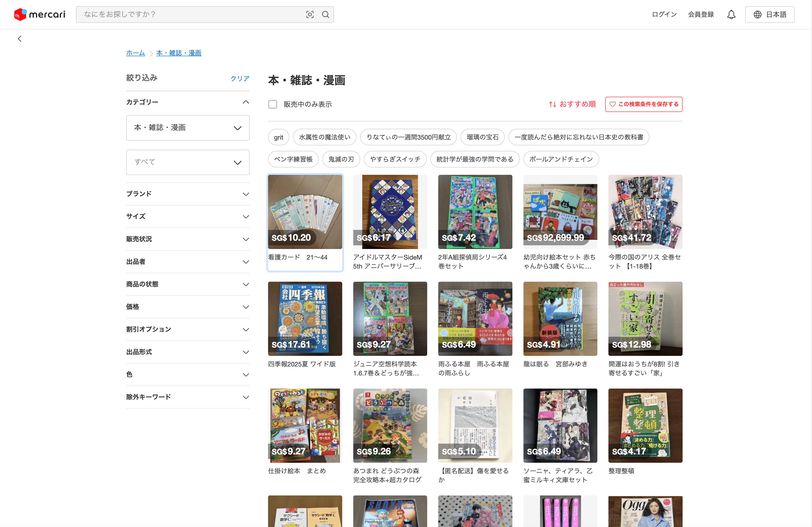Open ジュニア空想科学読本 listing image
Viewport: 812px width, 527px height.
tap(390, 319)
